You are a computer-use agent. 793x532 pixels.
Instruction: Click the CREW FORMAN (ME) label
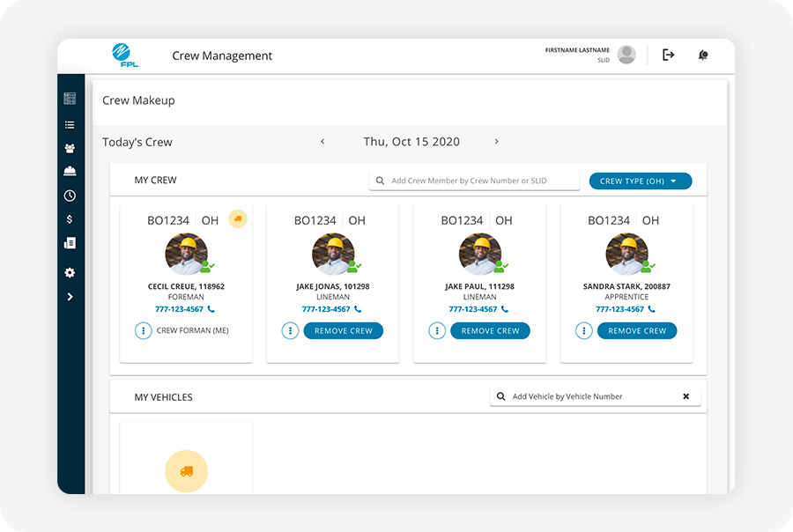coord(193,330)
